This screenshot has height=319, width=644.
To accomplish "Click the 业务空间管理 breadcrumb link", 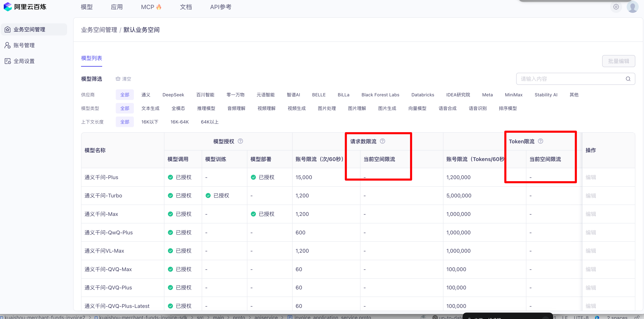I will [x=99, y=30].
